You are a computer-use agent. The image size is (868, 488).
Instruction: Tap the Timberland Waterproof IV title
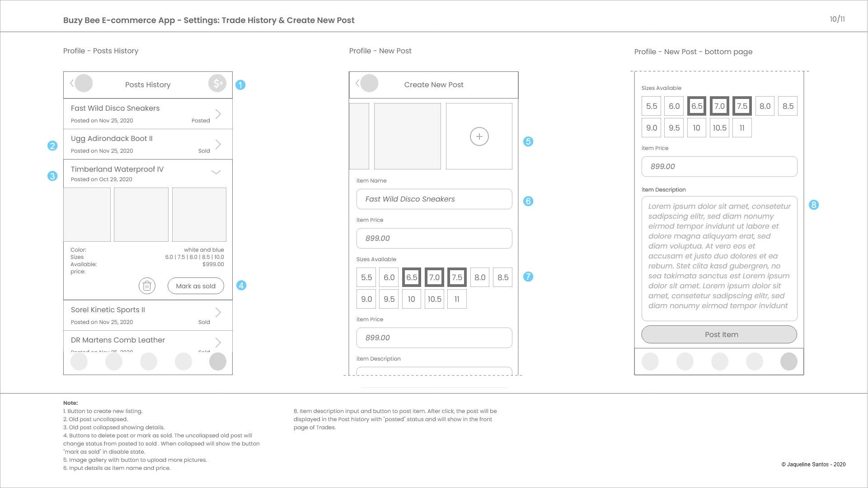tap(117, 169)
